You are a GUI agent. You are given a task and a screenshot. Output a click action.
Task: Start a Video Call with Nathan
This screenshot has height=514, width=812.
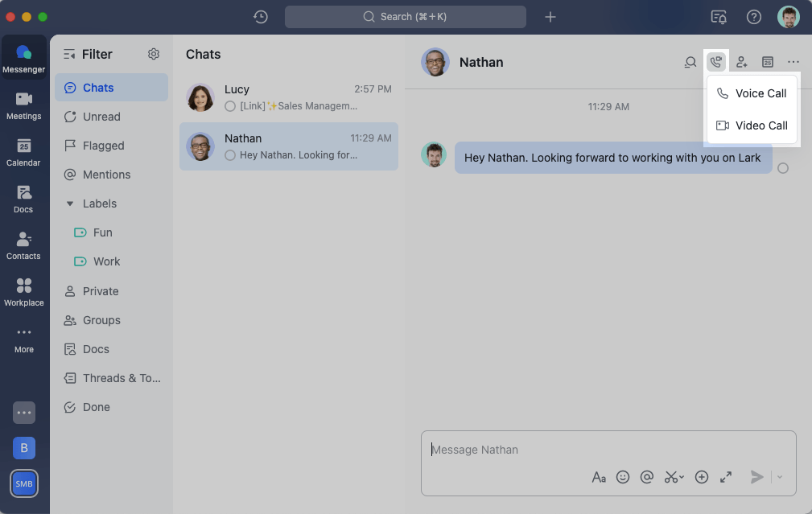[x=752, y=125]
